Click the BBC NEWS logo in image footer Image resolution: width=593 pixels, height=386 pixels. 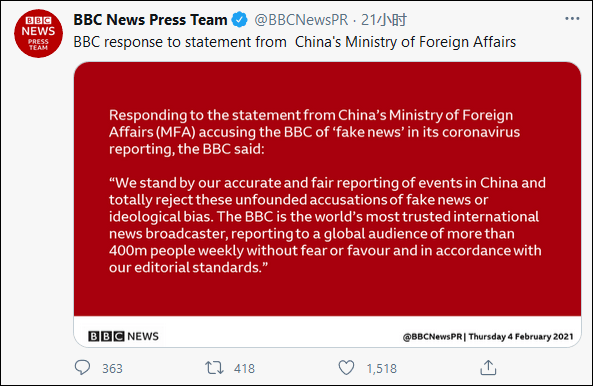tap(123, 336)
